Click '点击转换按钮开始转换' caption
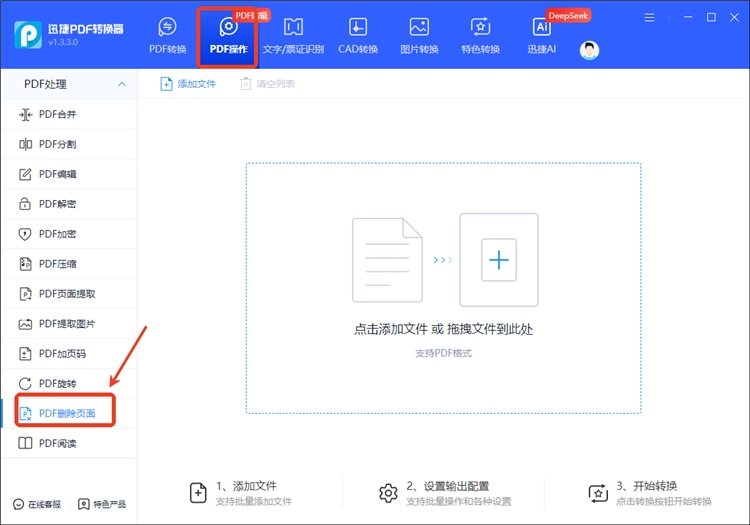This screenshot has height=525, width=750. [664, 502]
